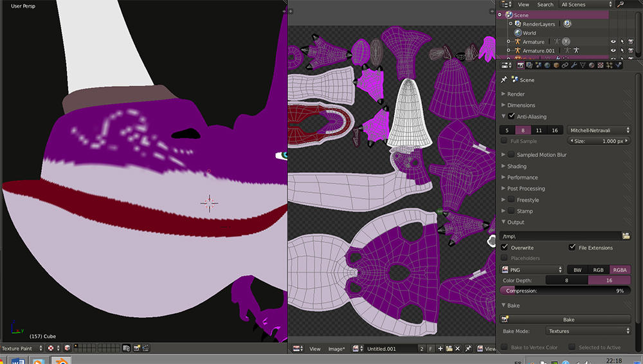This screenshot has height=364, width=643.
Task: Open the Material properties sphere tab
Action: pos(592,65)
